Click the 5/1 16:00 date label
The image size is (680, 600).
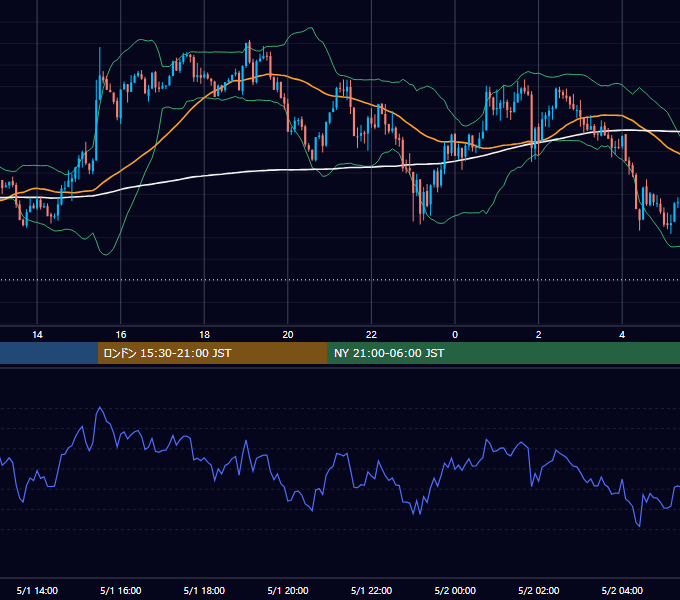pyautogui.click(x=121, y=590)
